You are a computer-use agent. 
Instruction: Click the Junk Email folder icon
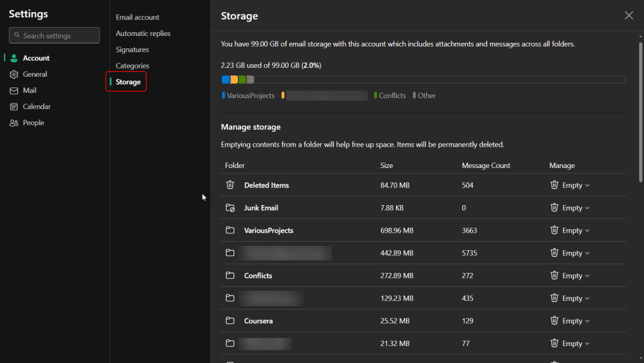230,208
